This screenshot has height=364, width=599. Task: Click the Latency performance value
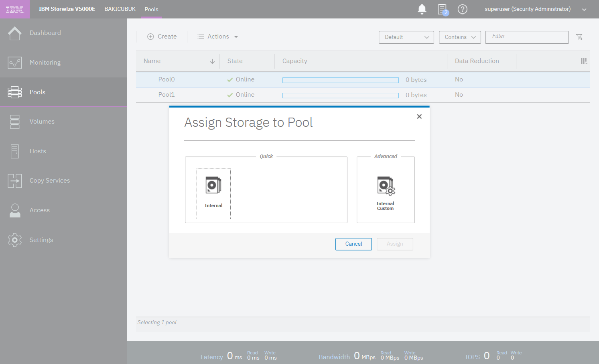pos(234,356)
